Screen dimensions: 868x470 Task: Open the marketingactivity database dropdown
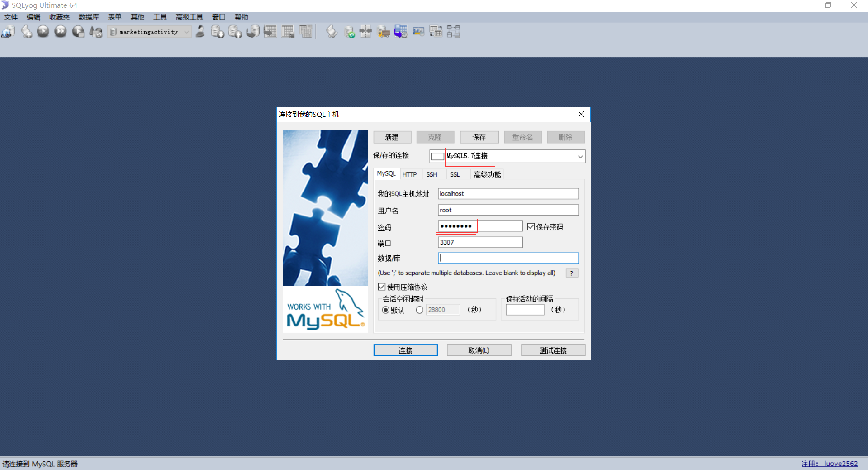pyautogui.click(x=149, y=32)
